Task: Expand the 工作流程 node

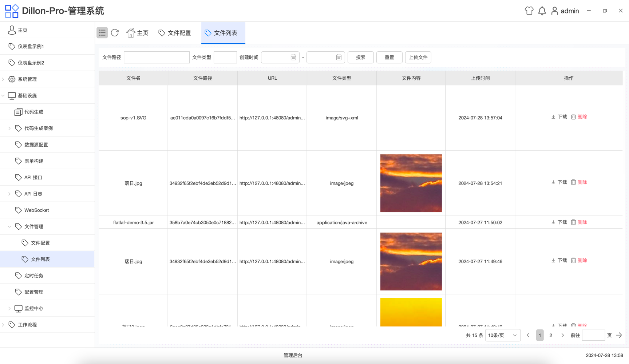Action: tap(3, 325)
